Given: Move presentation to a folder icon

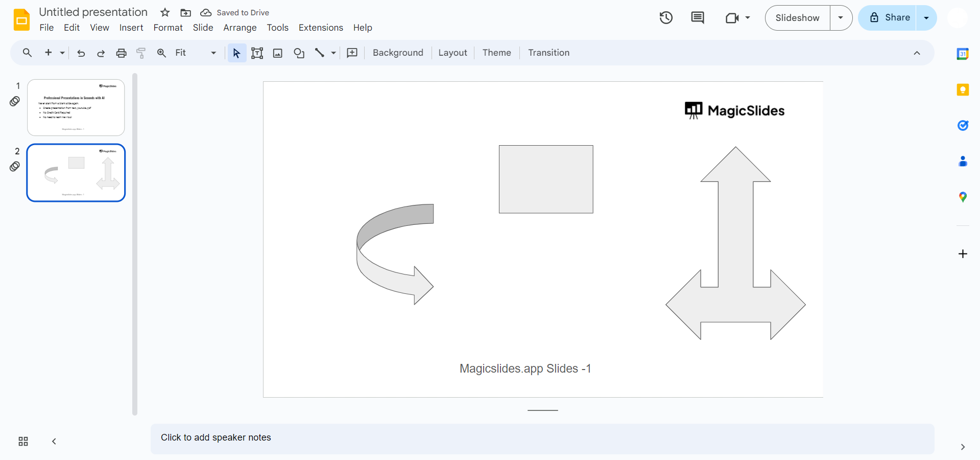Looking at the screenshot, I should click(x=186, y=12).
